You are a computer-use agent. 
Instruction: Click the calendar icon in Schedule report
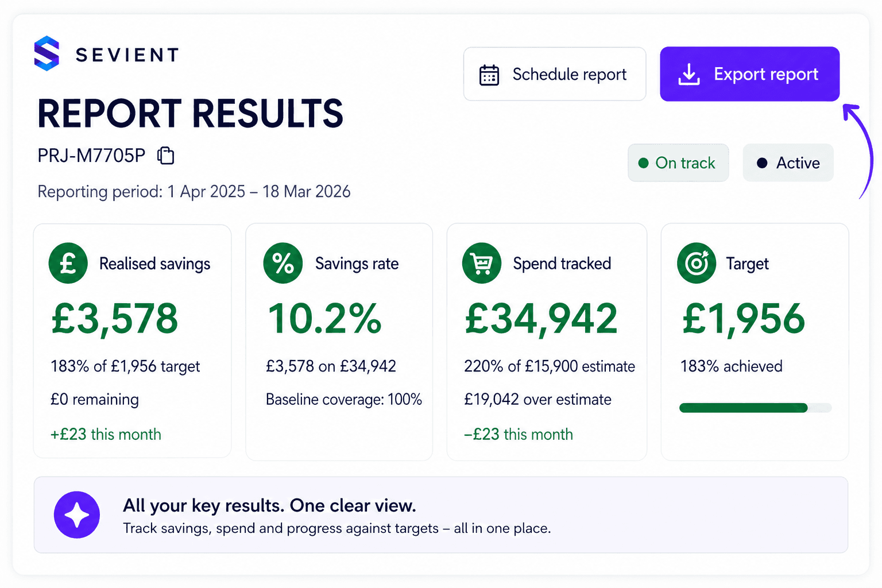[489, 75]
